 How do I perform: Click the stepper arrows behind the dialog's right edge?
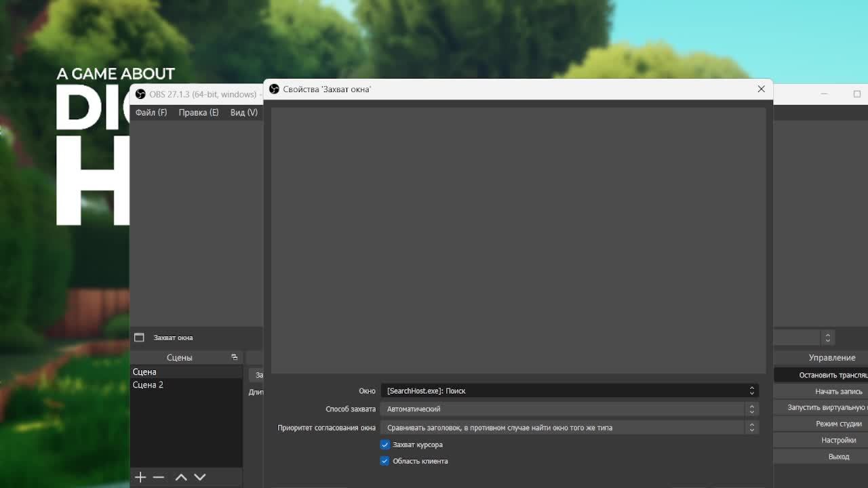[x=827, y=338]
